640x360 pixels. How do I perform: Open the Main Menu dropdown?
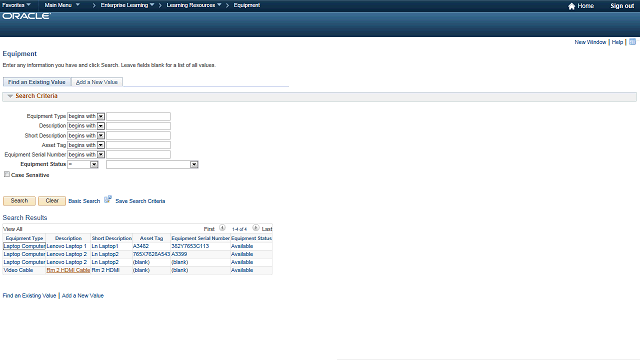(62, 5)
